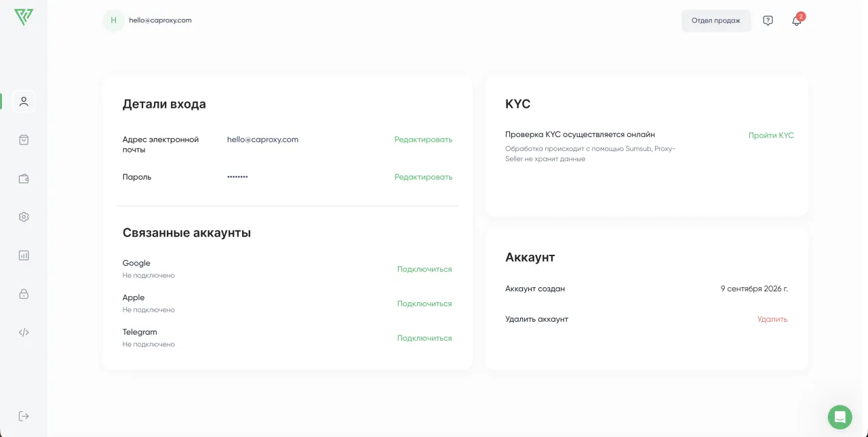
Task: Open the orders bag icon in sidebar
Action: [24, 140]
